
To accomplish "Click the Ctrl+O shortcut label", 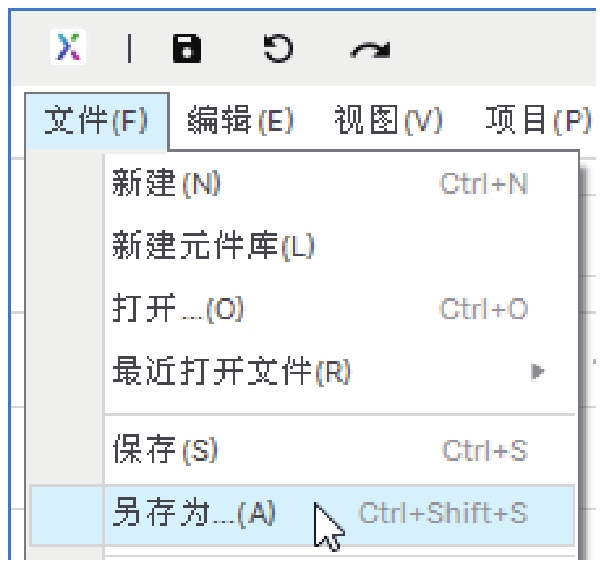I will click(x=484, y=309).
